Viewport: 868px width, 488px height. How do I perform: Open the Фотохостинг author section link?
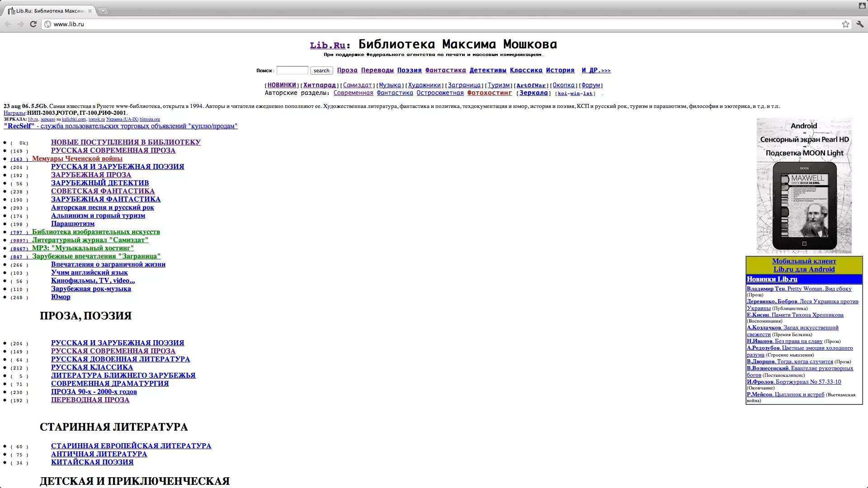[490, 93]
